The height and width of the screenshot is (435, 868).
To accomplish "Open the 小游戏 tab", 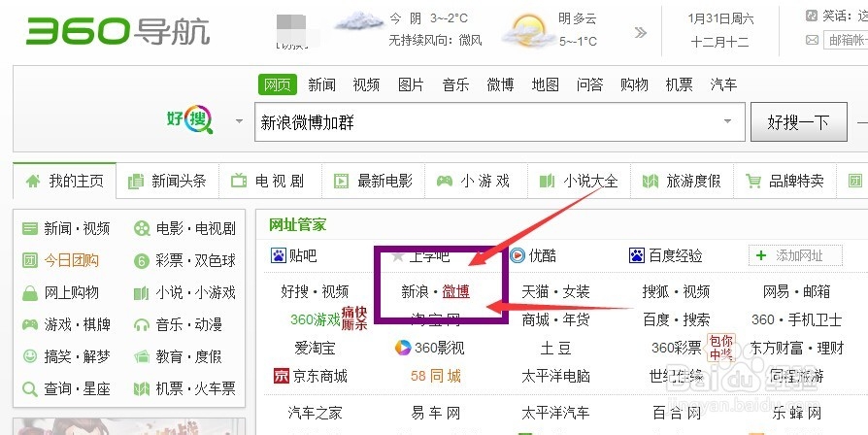I will point(476,181).
